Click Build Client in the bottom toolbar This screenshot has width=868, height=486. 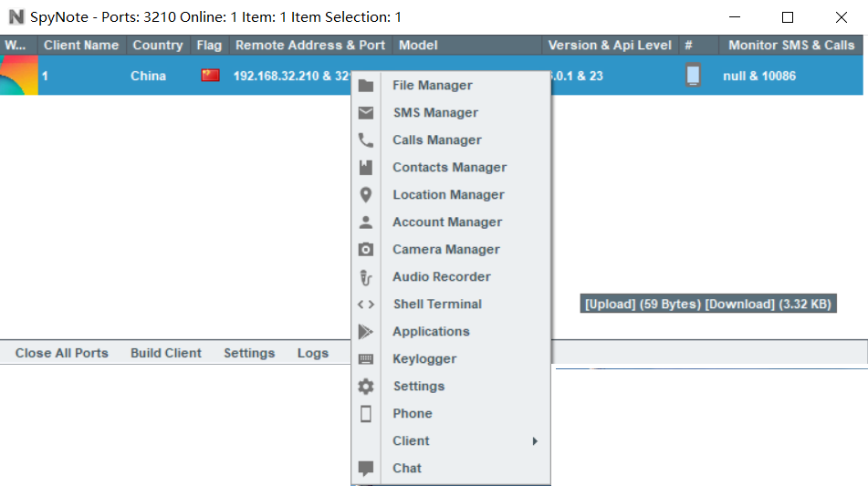[166, 353]
